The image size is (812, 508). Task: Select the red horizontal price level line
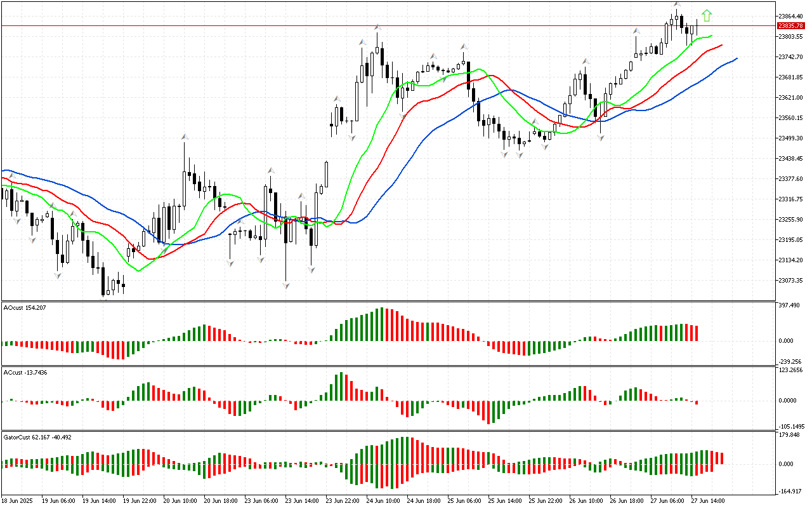click(x=381, y=26)
